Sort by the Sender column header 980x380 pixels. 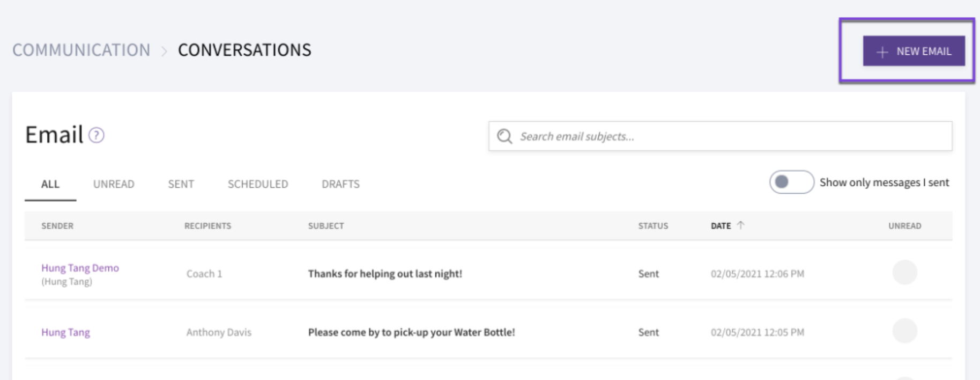pos(57,226)
